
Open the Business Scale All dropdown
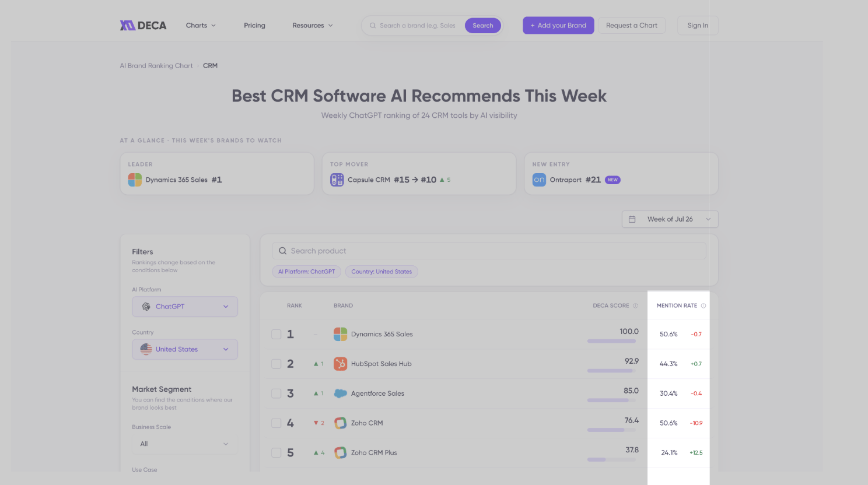[x=185, y=444]
